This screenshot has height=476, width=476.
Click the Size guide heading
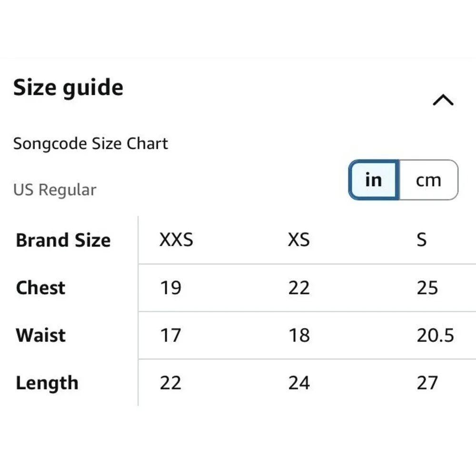[68, 88]
